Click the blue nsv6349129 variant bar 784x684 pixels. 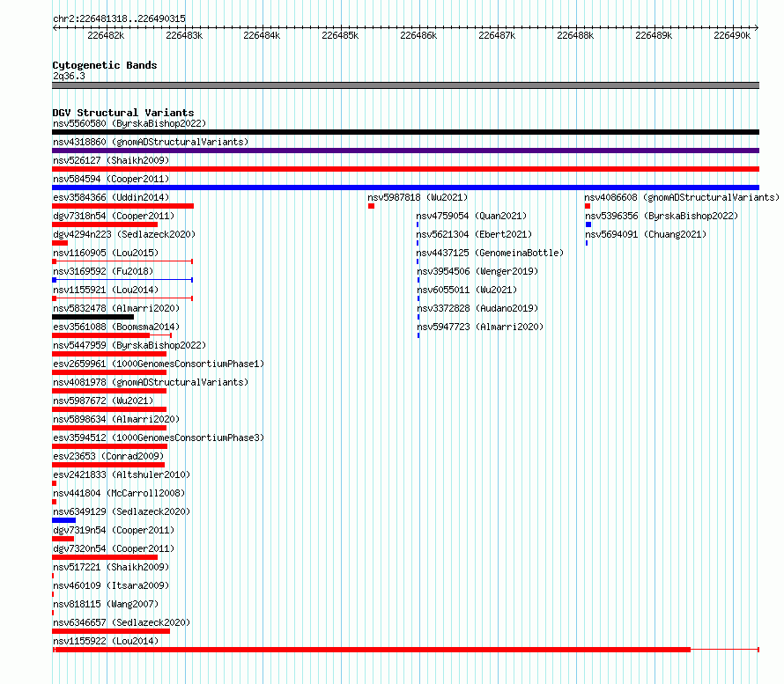64,520
